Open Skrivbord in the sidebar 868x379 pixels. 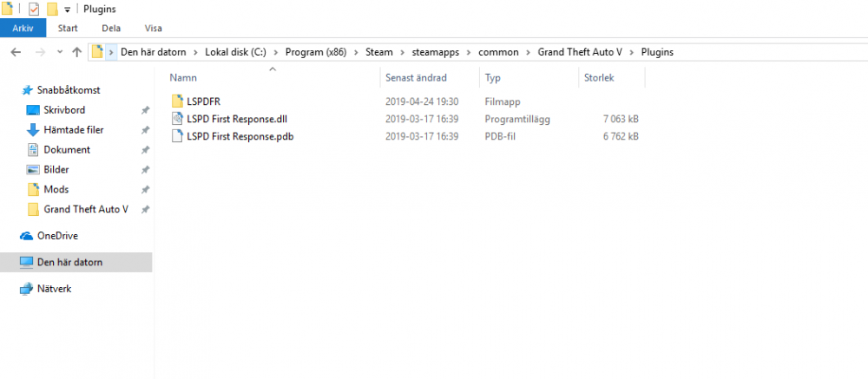(64, 110)
